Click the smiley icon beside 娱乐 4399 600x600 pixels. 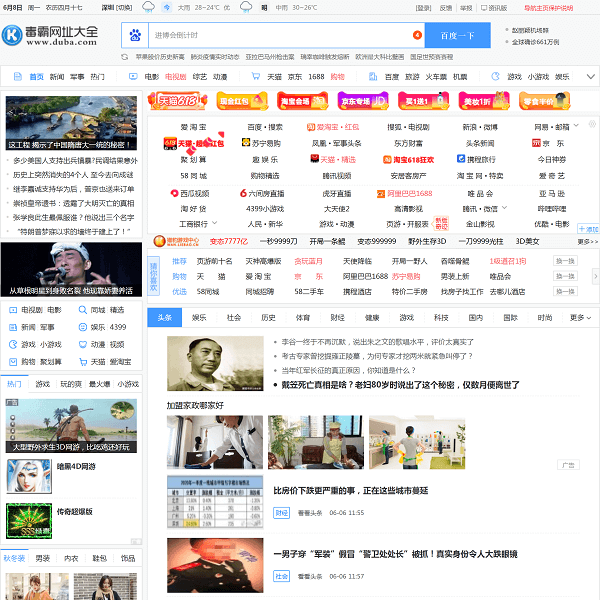click(82, 327)
